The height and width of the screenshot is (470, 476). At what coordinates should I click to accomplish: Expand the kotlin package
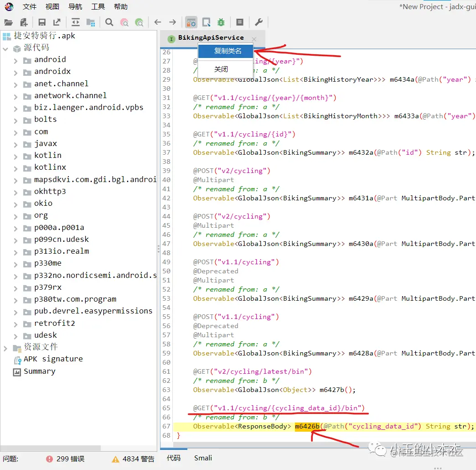click(x=16, y=157)
